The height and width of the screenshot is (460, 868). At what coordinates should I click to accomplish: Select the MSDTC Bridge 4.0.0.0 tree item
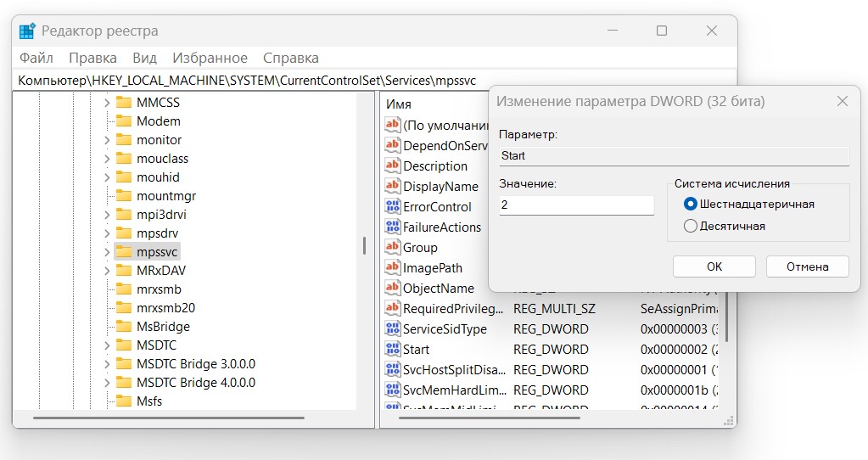[196, 383]
